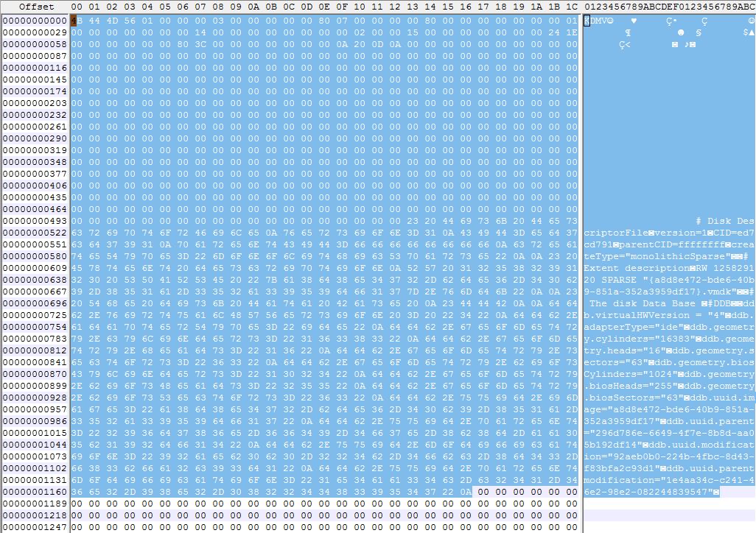This screenshot has height=533, width=756.
Task: Click byte 56 in first hex row
Action: coord(130,21)
